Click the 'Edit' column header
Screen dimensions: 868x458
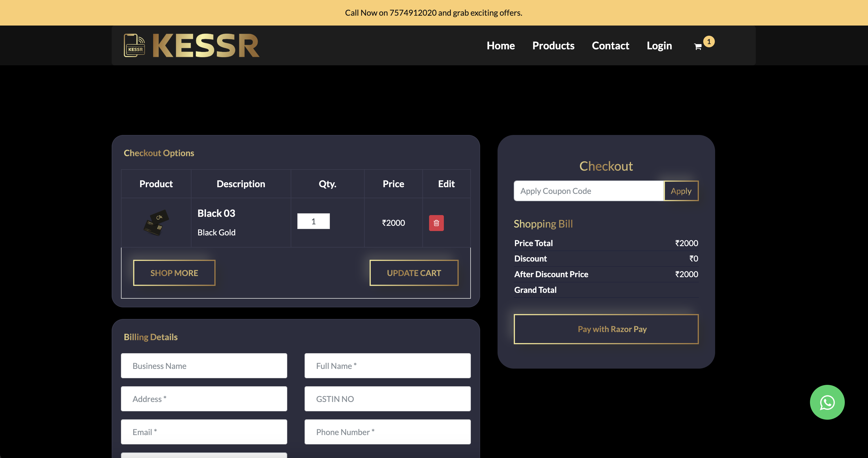446,184
